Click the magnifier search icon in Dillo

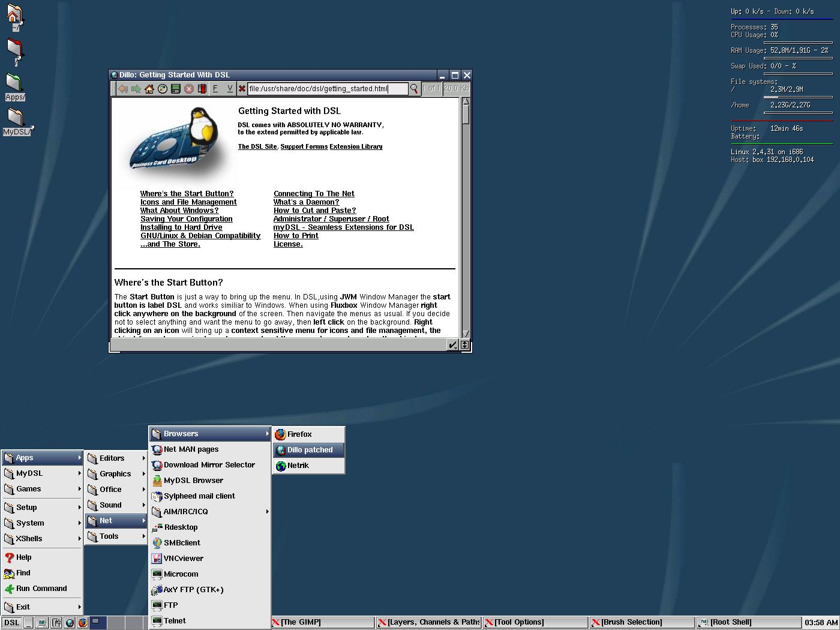pyautogui.click(x=414, y=89)
